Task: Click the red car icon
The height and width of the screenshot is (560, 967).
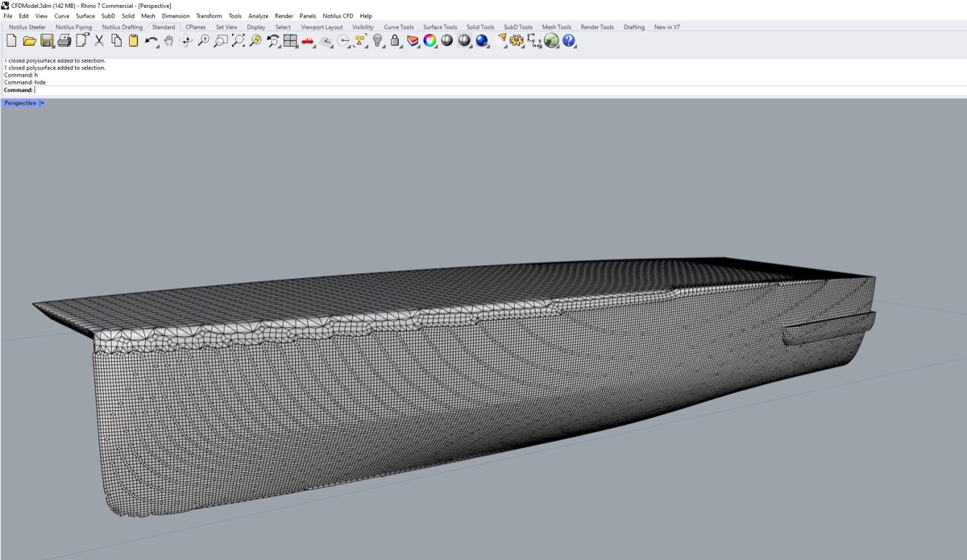Action: coord(307,40)
